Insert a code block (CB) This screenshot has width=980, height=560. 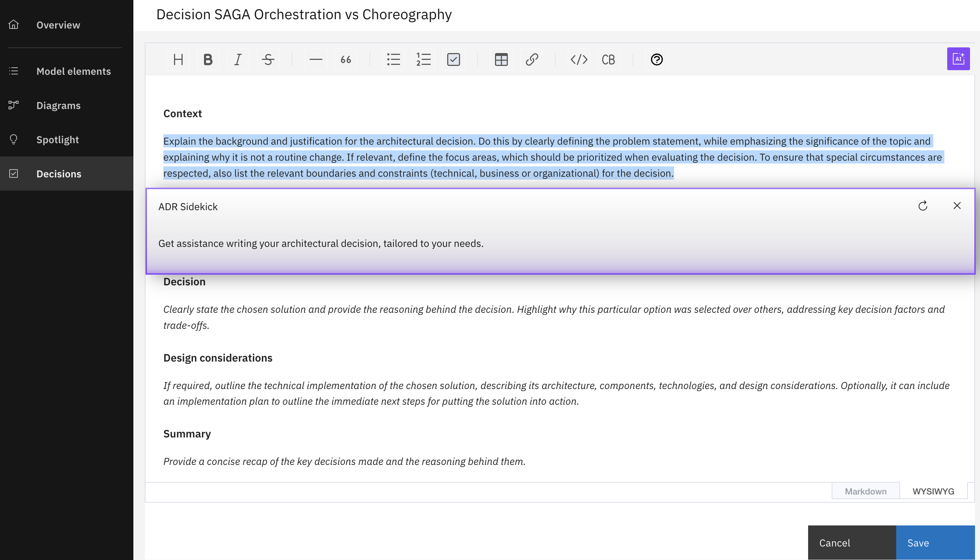point(608,59)
